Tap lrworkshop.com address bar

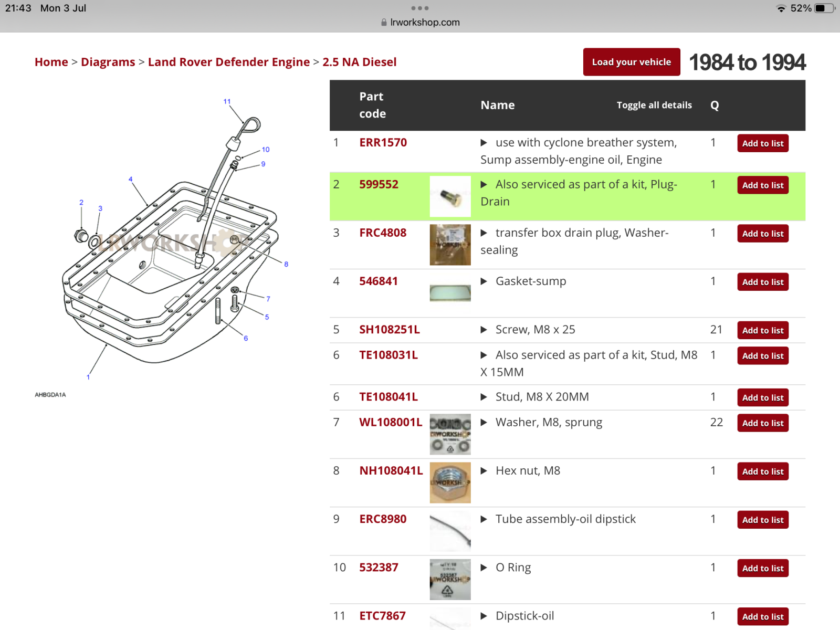point(420,22)
